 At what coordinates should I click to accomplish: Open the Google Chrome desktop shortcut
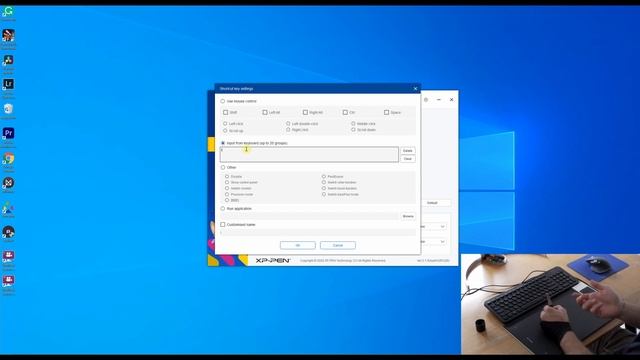[x=8, y=158]
